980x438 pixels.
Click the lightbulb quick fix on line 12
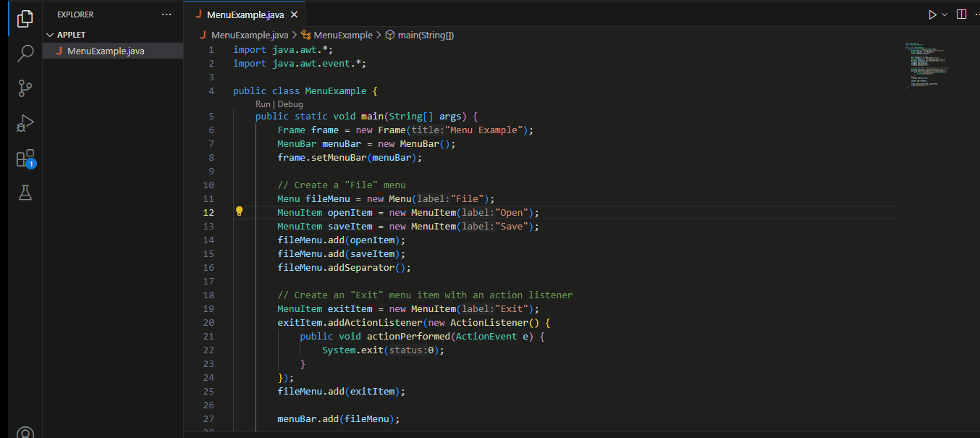[239, 211]
